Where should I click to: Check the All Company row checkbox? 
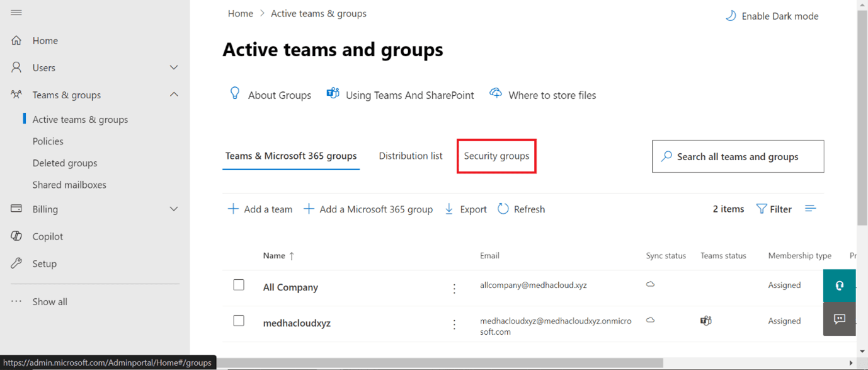coord(239,284)
